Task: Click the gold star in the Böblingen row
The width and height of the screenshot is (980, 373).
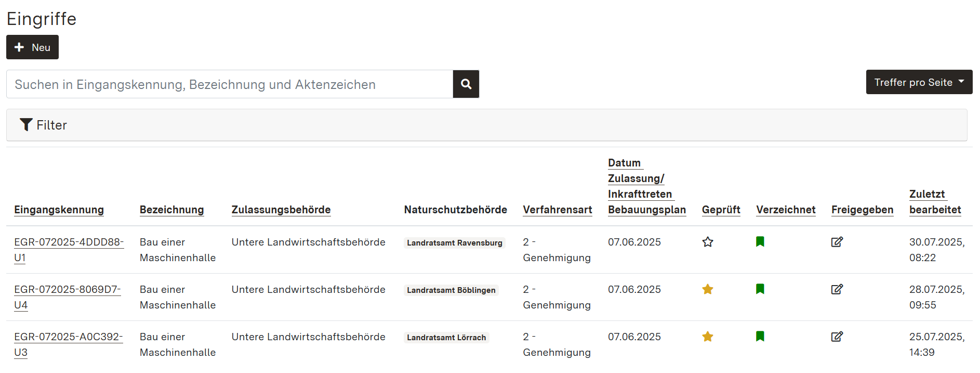Action: tap(707, 289)
